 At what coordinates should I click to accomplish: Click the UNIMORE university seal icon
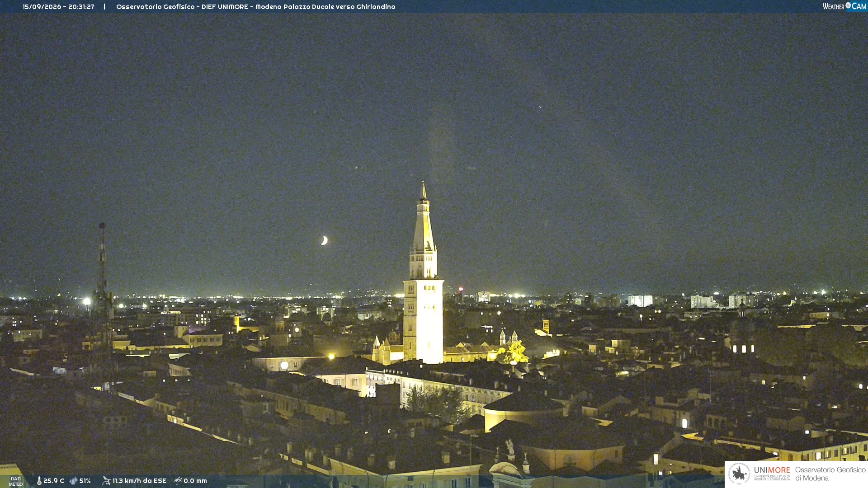point(739,474)
